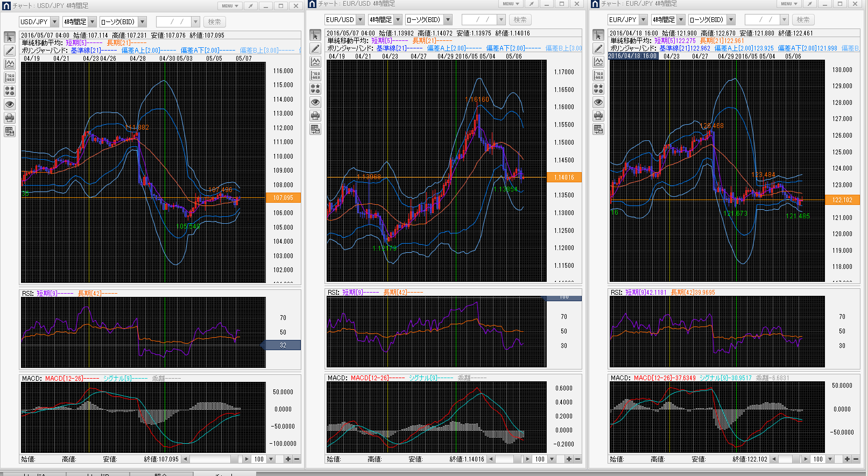Viewport: 868px width, 476px height.
Task: Print the USD/JPY chart
Action: (x=10, y=118)
